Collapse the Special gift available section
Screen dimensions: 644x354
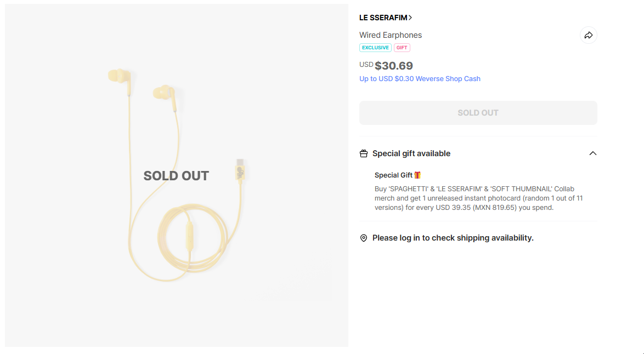592,153
